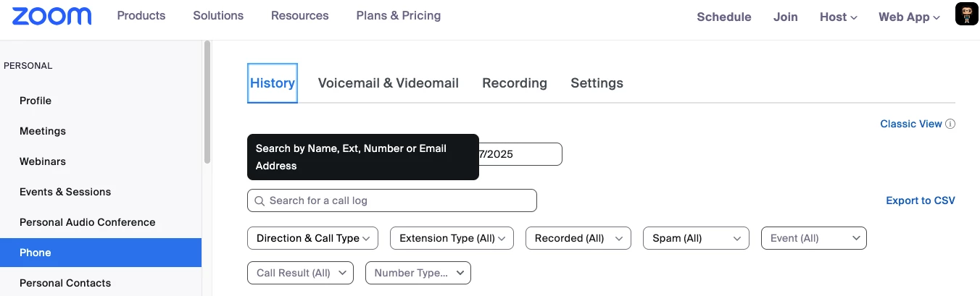Open the Recorded (All) dropdown
Screen dimensions: 980x296
[x=578, y=238]
